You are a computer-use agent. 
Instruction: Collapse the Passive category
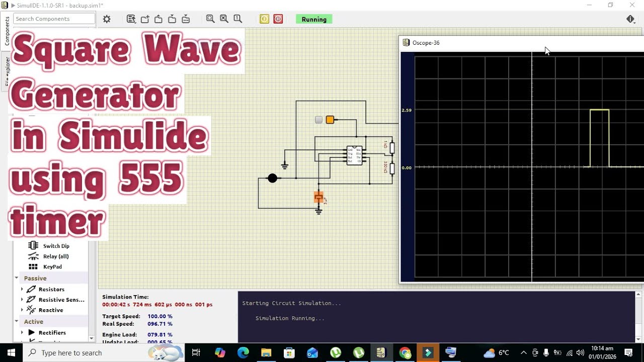click(16, 278)
